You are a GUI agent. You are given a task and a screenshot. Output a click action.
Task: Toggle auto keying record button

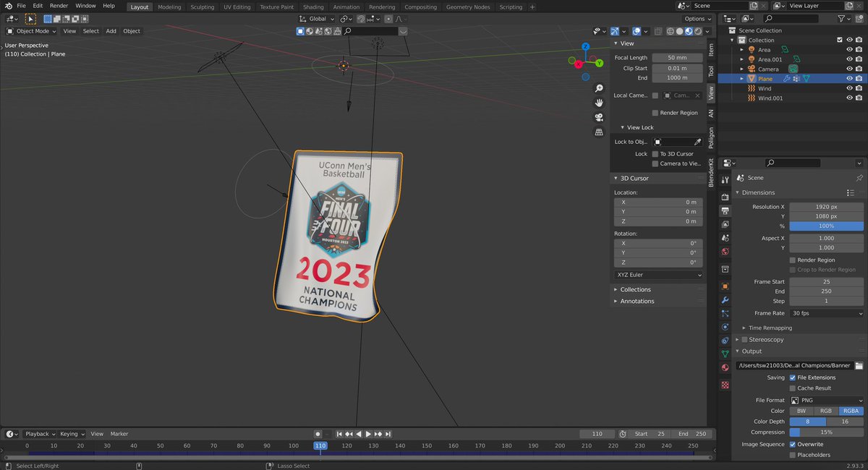(x=318, y=434)
